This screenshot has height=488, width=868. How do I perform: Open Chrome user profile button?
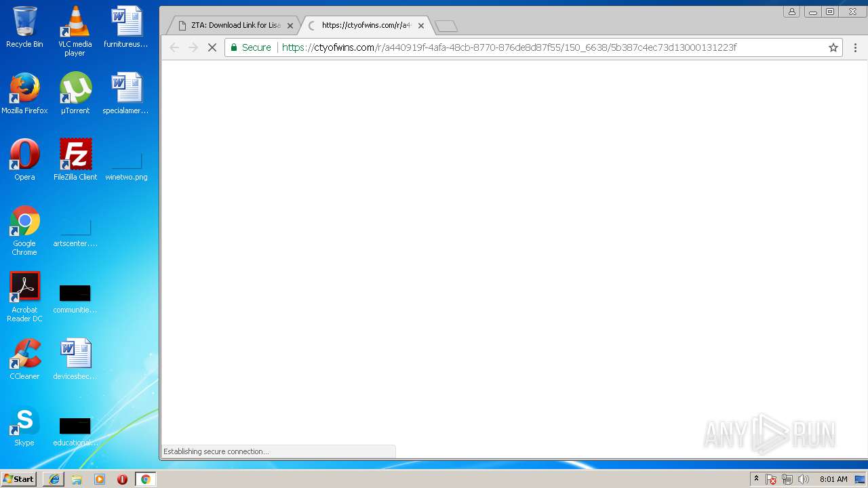coord(791,12)
